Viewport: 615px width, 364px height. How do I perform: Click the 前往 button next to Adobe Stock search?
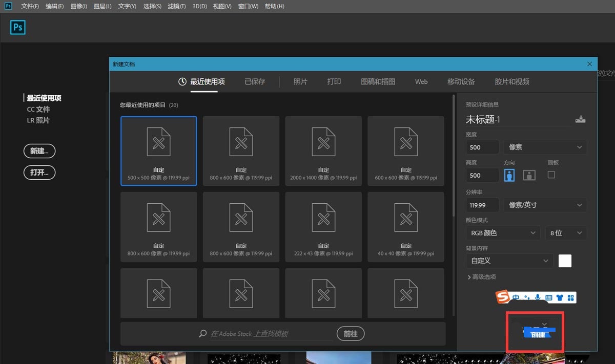point(351,333)
